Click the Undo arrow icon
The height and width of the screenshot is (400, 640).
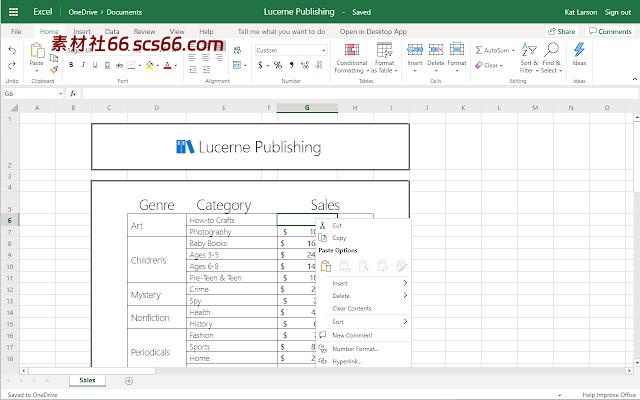[12, 50]
